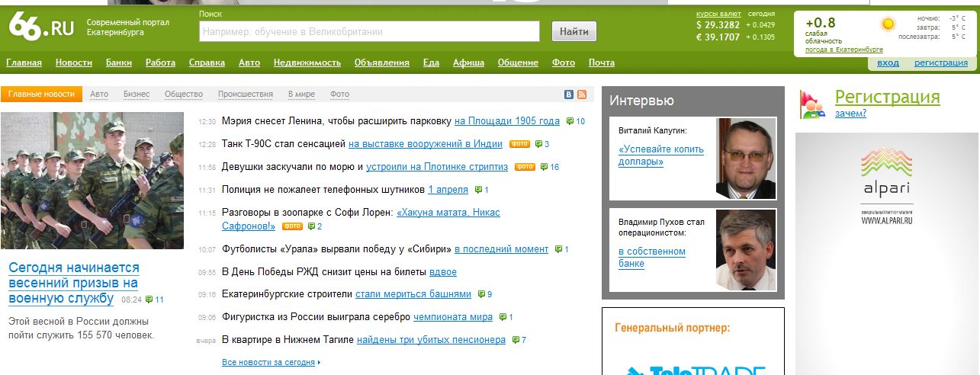Open the Справка menu item

coord(207,62)
